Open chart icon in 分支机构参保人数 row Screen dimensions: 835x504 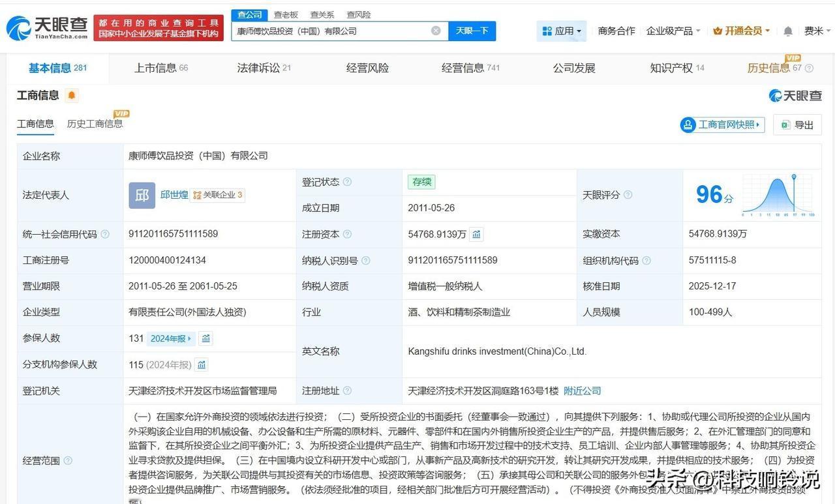click(202, 364)
